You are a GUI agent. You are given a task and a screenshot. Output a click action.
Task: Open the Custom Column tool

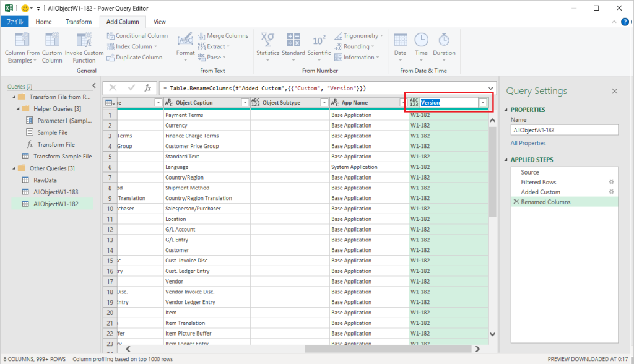pos(52,48)
